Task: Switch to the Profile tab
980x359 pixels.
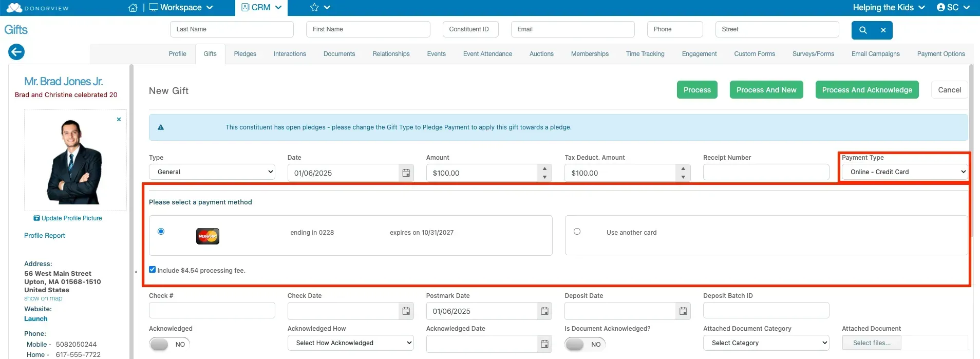Action: click(178, 54)
